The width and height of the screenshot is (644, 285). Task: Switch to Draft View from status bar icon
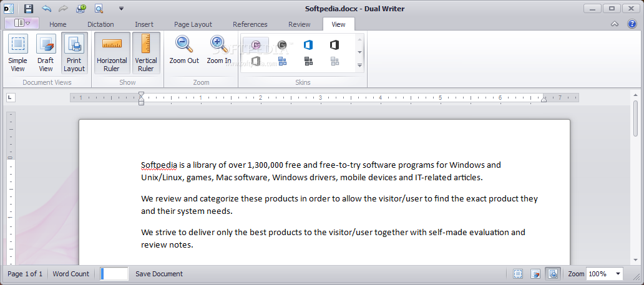[x=535, y=274]
